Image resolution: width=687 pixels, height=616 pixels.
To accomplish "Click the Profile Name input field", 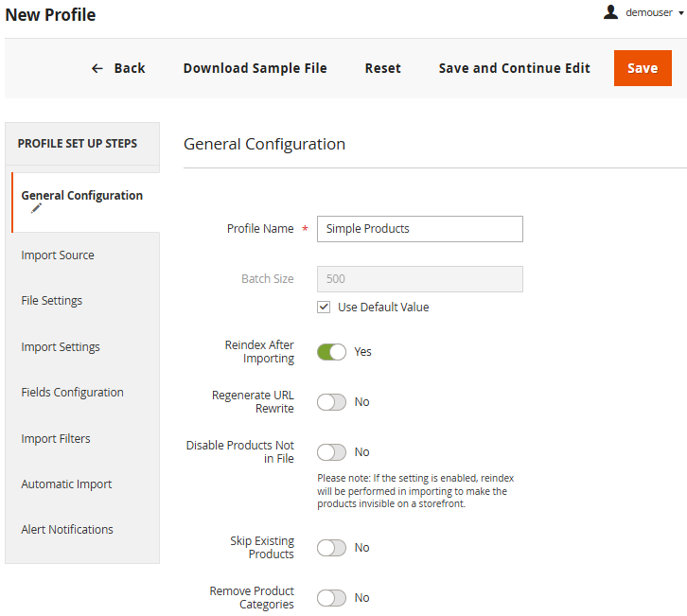I will 420,229.
